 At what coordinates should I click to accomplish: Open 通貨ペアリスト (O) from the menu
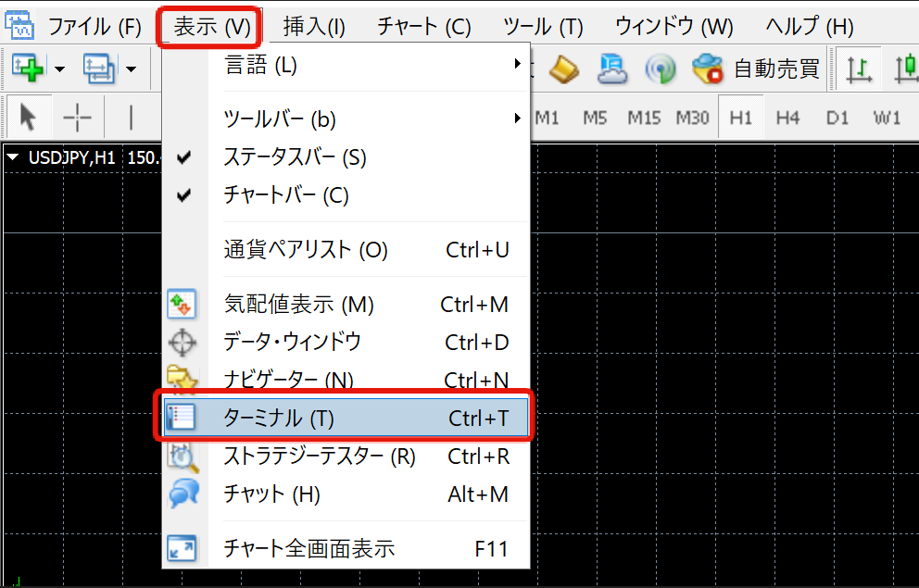click(347, 249)
